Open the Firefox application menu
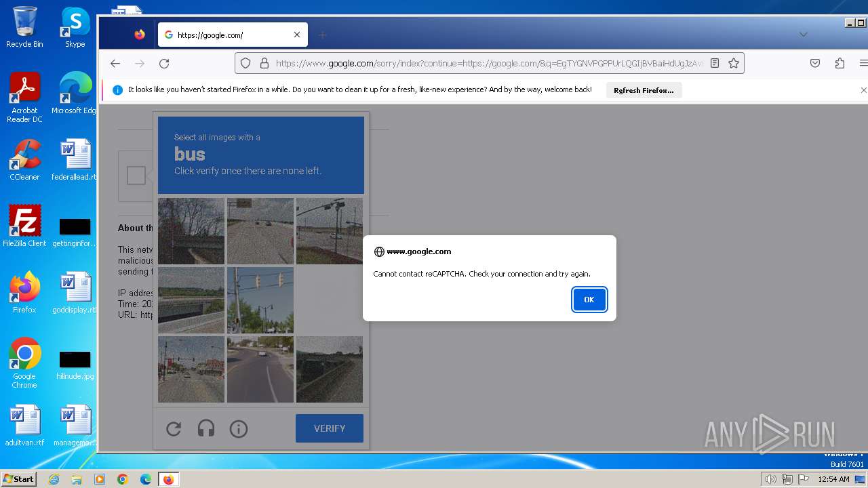This screenshot has width=868, height=488. tap(863, 63)
